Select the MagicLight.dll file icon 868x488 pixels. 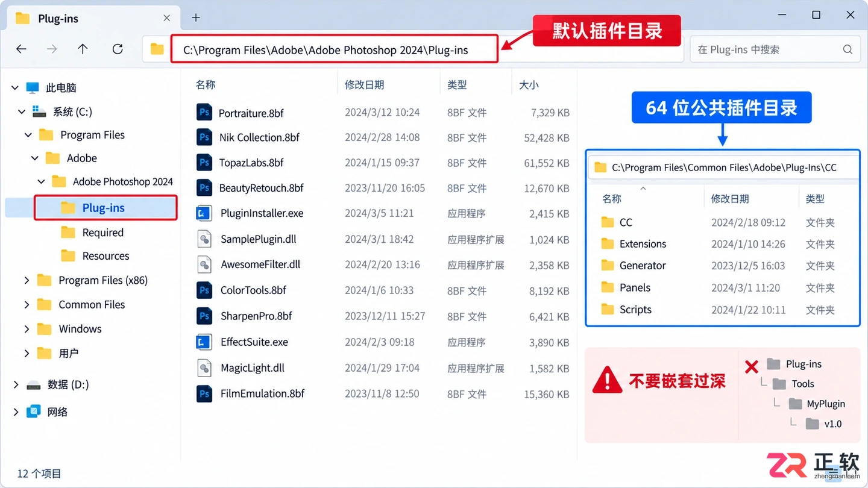tap(204, 368)
